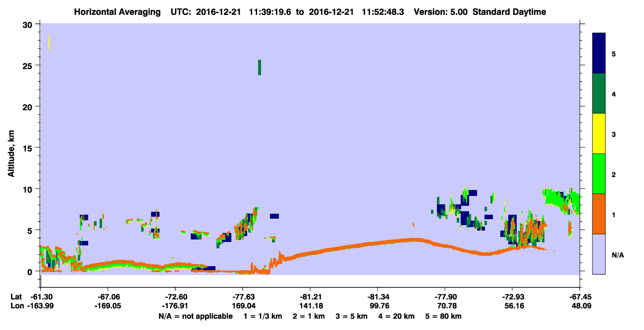
Task: Click the 'Version: 5.00' text in title
Action: click(441, 11)
